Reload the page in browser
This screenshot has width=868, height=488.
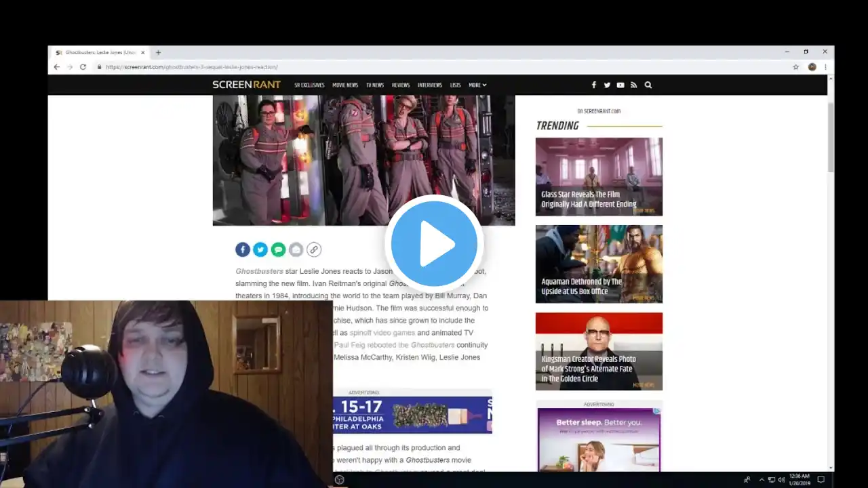tap(83, 67)
